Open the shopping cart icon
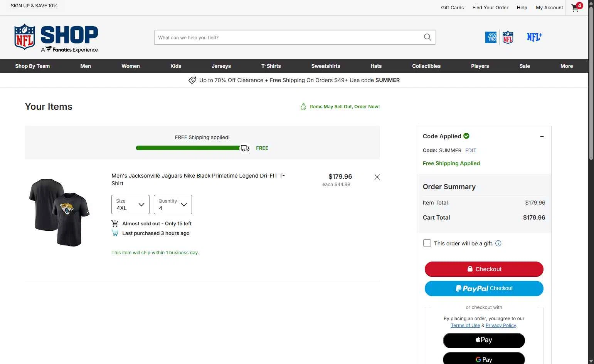This screenshot has height=364, width=594. coord(576,7)
